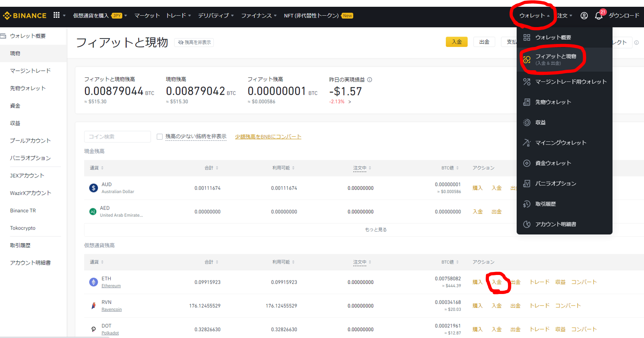Select the 収益 icon in the wallet menu
644x338 pixels.
click(527, 122)
